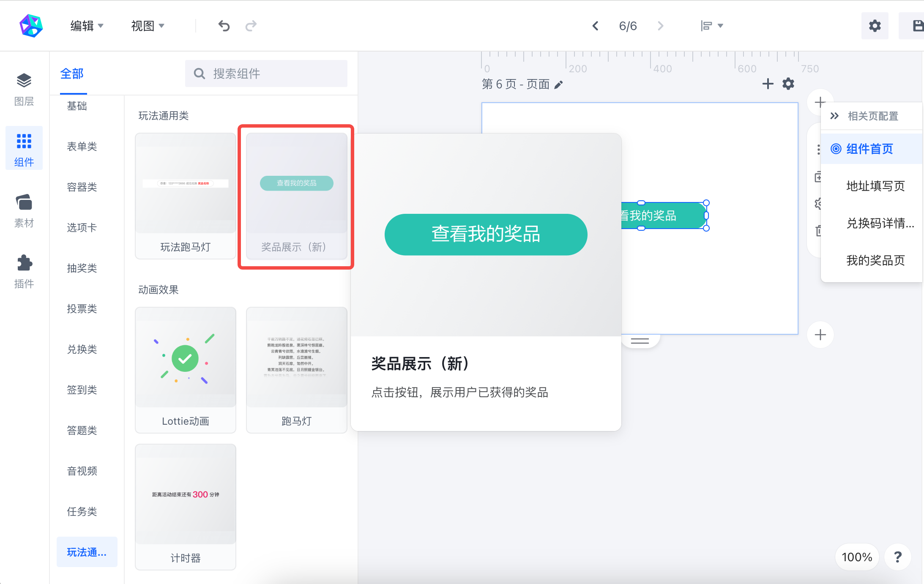This screenshot has height=584, width=924.
Task: Open the top-right settings gear
Action: [875, 26]
